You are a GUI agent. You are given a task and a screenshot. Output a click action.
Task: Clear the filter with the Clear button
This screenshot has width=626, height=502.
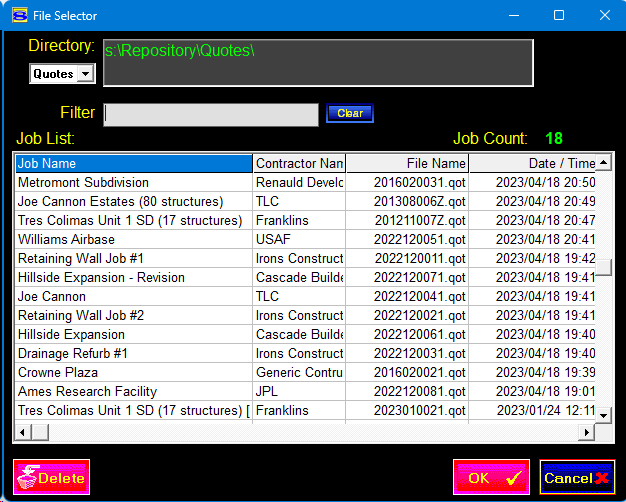tap(350, 113)
